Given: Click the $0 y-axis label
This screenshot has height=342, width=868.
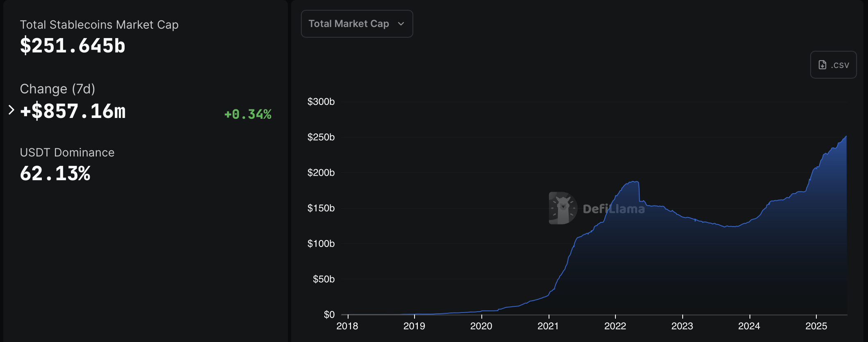Looking at the screenshot, I should [329, 315].
